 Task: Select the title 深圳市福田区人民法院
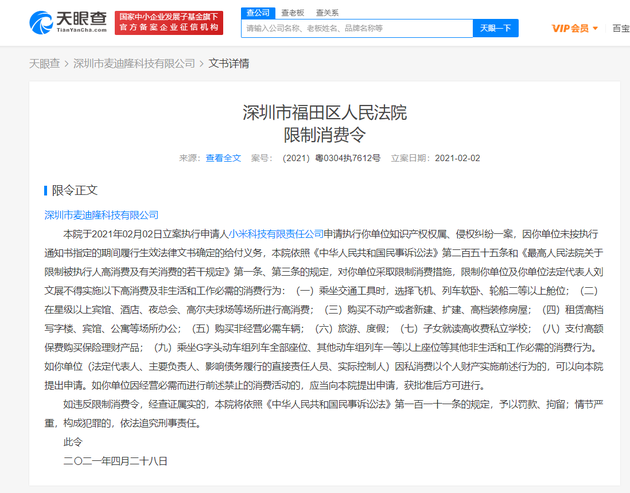point(325,113)
